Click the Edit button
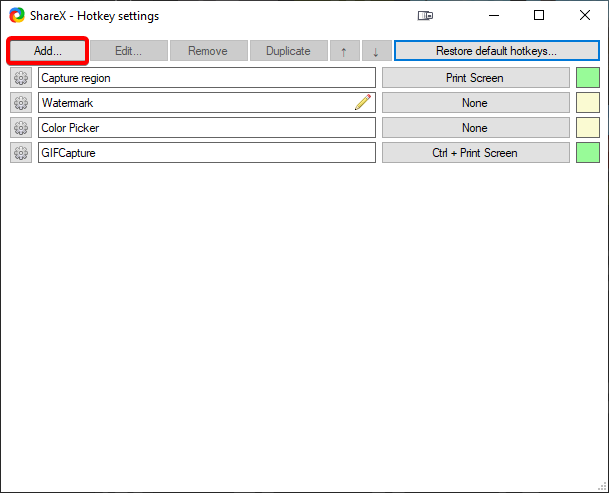The height and width of the screenshot is (493, 609). tap(129, 51)
